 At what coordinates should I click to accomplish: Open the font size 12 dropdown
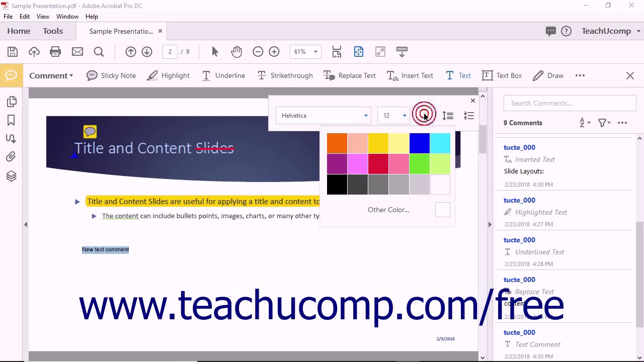394,116
